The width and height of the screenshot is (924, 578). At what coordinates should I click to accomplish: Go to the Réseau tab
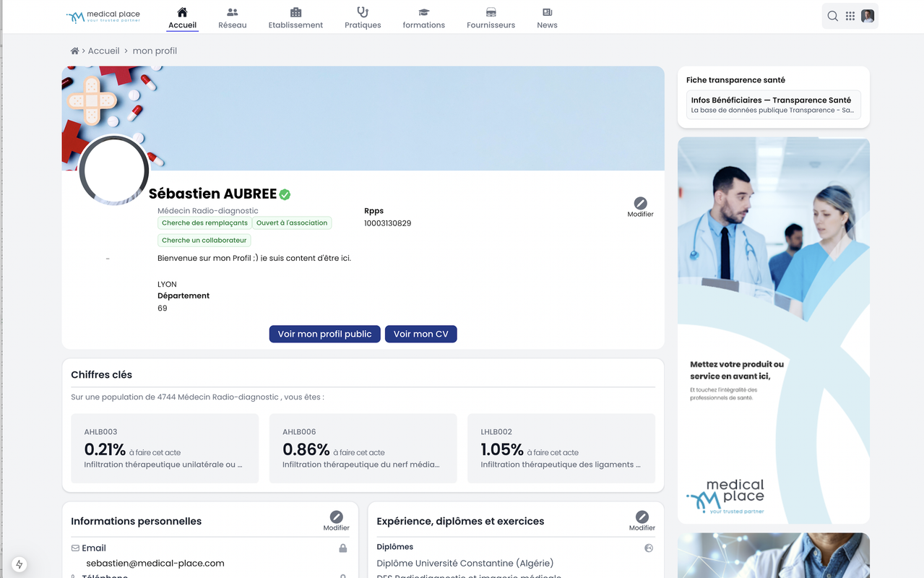tap(232, 18)
